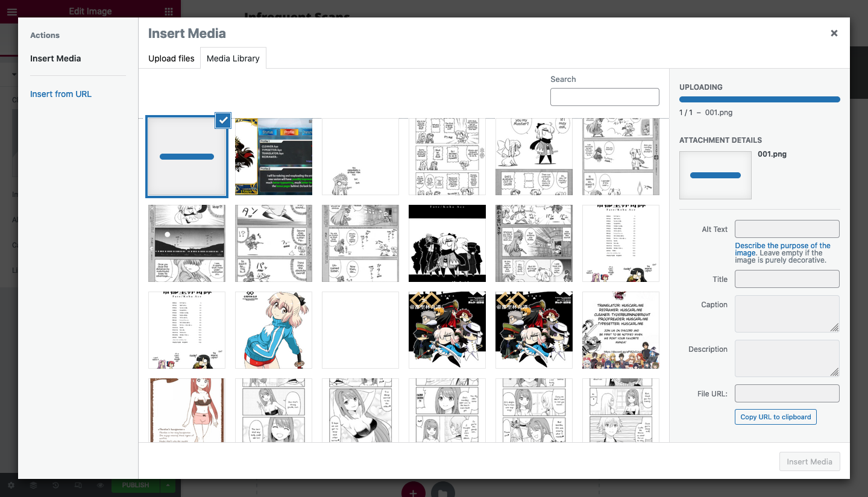Click the File URL field
The width and height of the screenshot is (868, 497).
[x=787, y=393]
